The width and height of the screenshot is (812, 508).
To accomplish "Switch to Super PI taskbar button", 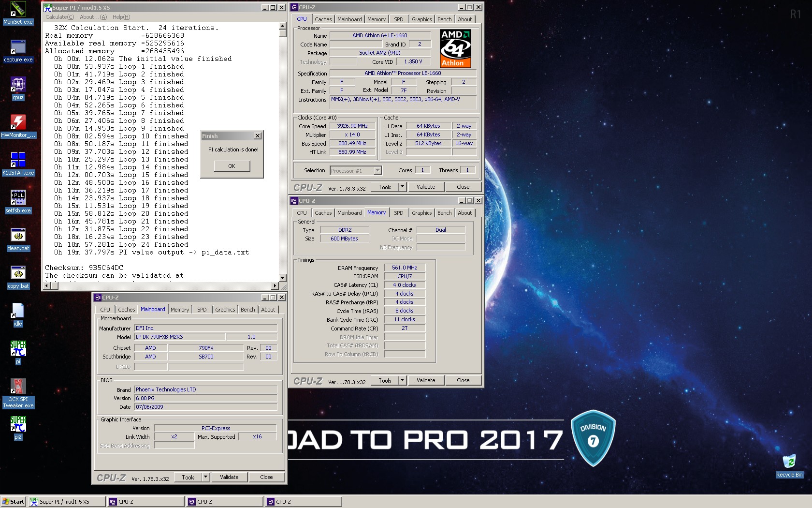I will click(x=67, y=502).
